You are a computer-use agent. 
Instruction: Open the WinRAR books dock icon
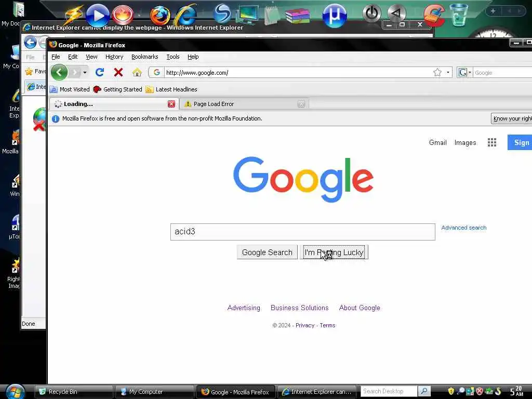298,16
